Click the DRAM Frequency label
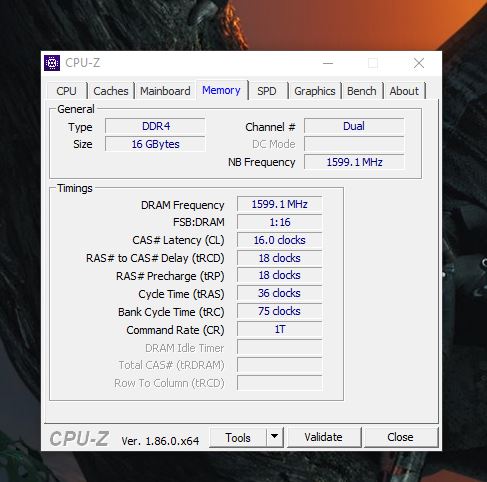 point(183,205)
